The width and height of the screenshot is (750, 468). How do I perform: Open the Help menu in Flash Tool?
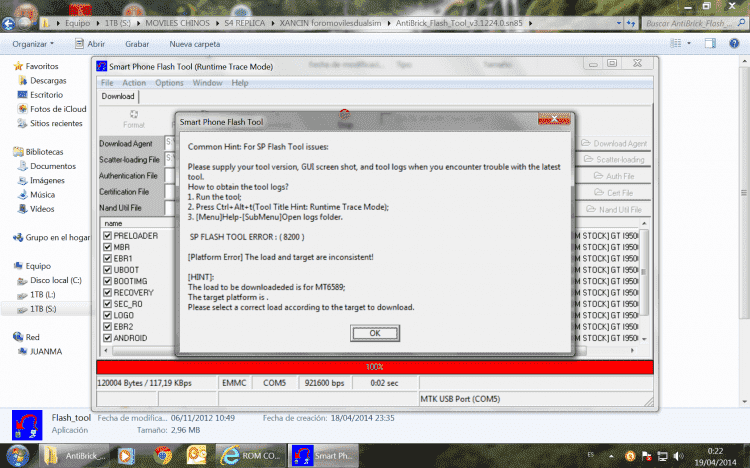click(x=240, y=83)
